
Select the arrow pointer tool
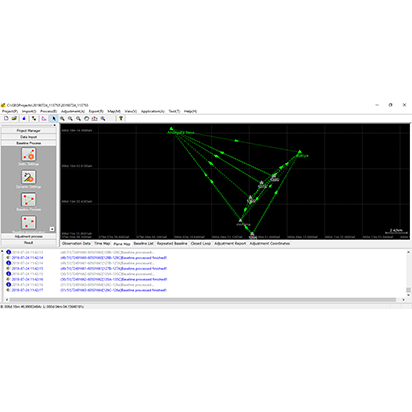pyautogui.click(x=54, y=118)
